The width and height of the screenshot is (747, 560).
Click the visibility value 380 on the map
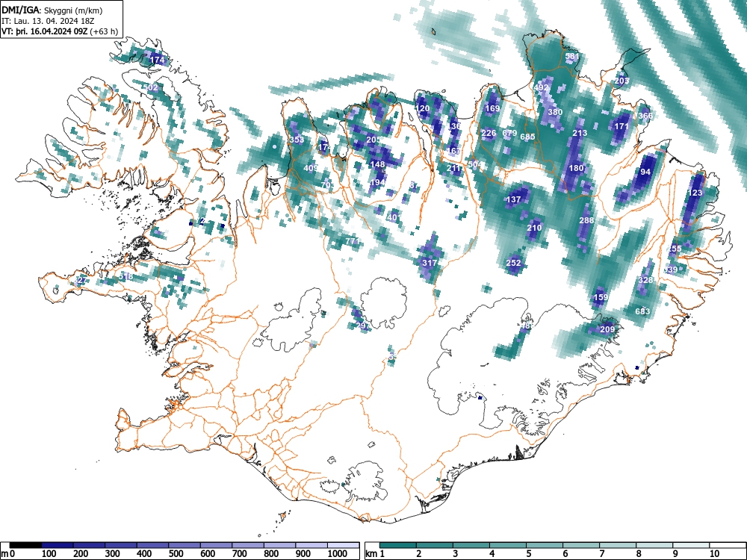tap(555, 113)
